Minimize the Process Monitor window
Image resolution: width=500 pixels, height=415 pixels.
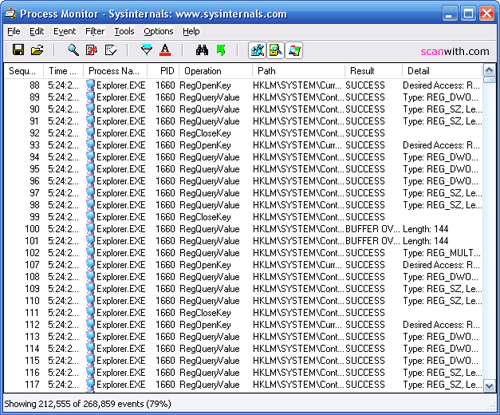(x=450, y=14)
